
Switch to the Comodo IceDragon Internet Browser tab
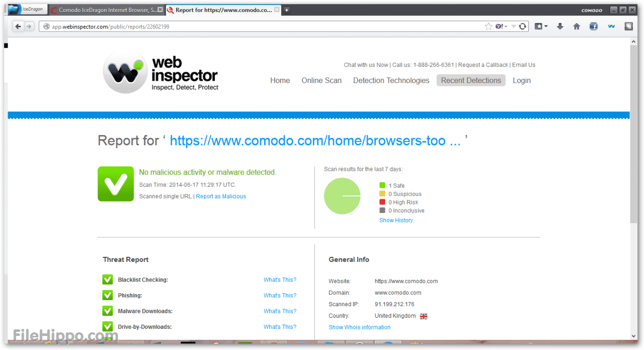point(107,10)
